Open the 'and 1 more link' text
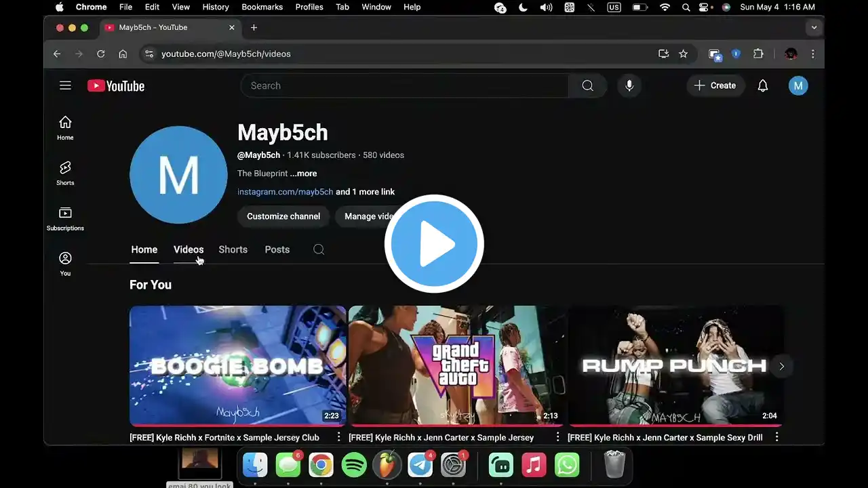Image resolution: width=868 pixels, height=488 pixels. [x=366, y=192]
